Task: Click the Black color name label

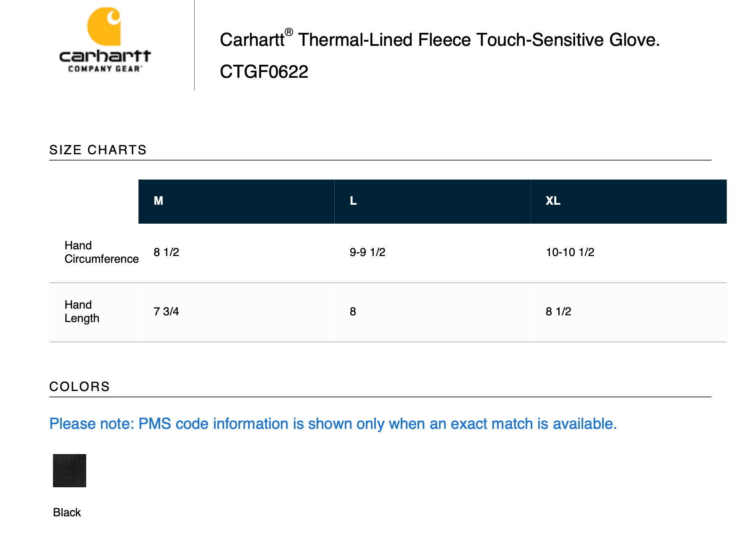Action: tap(67, 513)
